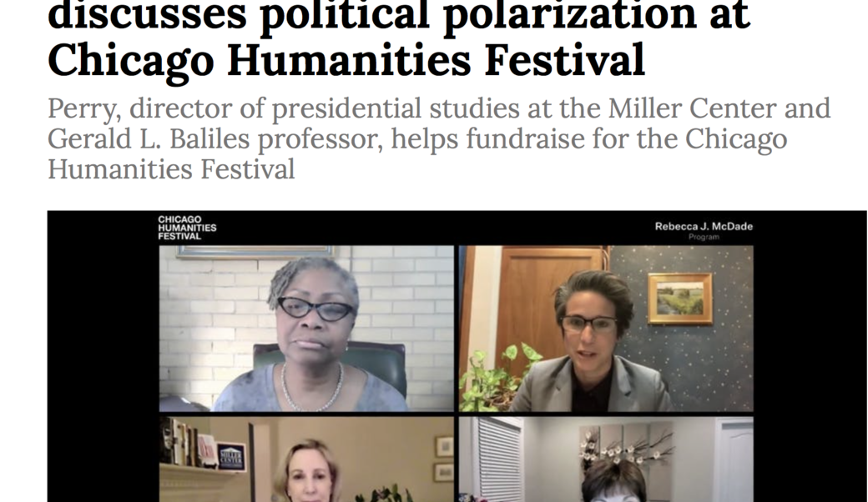This screenshot has height=502, width=868.
Task: Click the Miller Center sign on bookshelf
Action: [x=231, y=457]
